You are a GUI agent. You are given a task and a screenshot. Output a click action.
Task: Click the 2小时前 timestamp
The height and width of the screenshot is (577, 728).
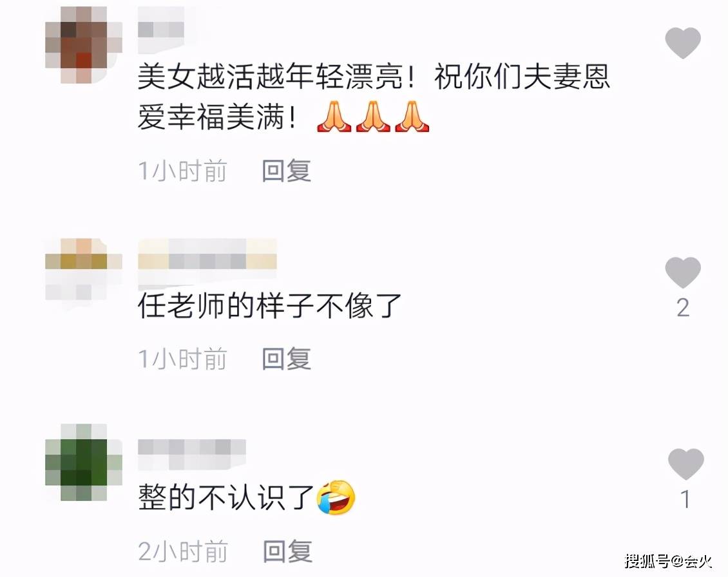click(x=183, y=551)
